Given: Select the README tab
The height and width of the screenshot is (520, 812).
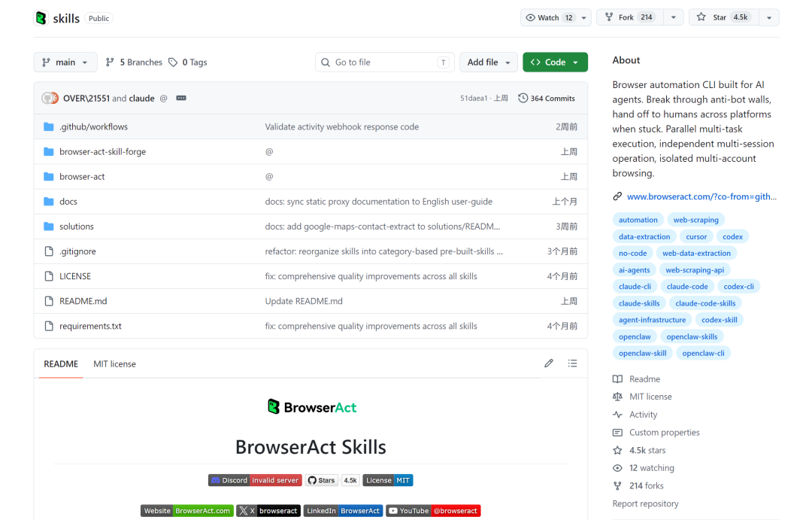Looking at the screenshot, I should [61, 364].
